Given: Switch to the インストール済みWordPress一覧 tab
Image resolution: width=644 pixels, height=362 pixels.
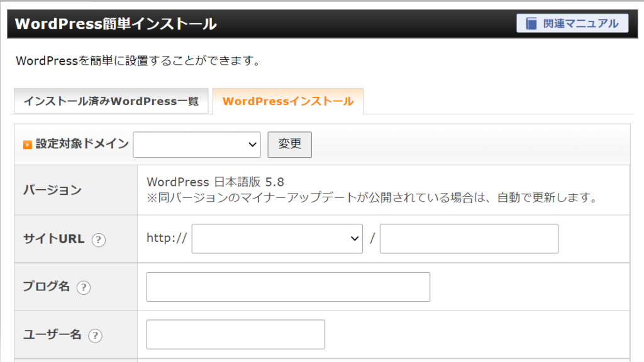Looking at the screenshot, I should pos(111,101).
